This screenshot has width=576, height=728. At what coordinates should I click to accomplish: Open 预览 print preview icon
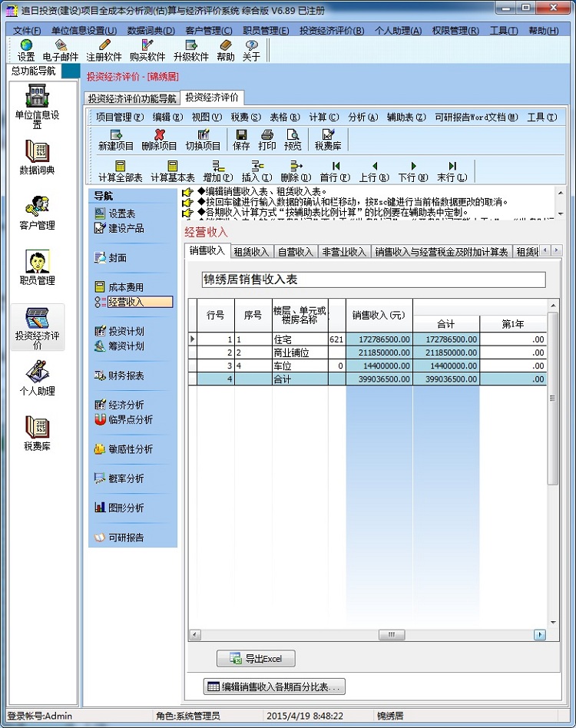coord(293,140)
